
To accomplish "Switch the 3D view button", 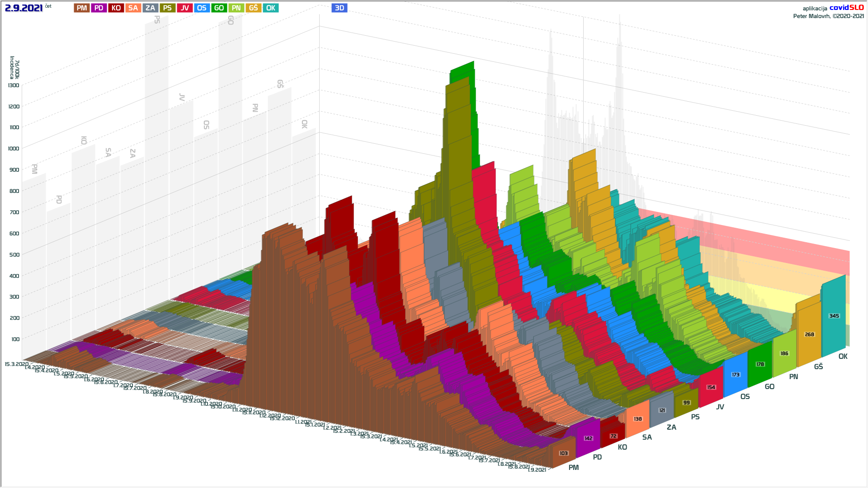I will click(339, 8).
